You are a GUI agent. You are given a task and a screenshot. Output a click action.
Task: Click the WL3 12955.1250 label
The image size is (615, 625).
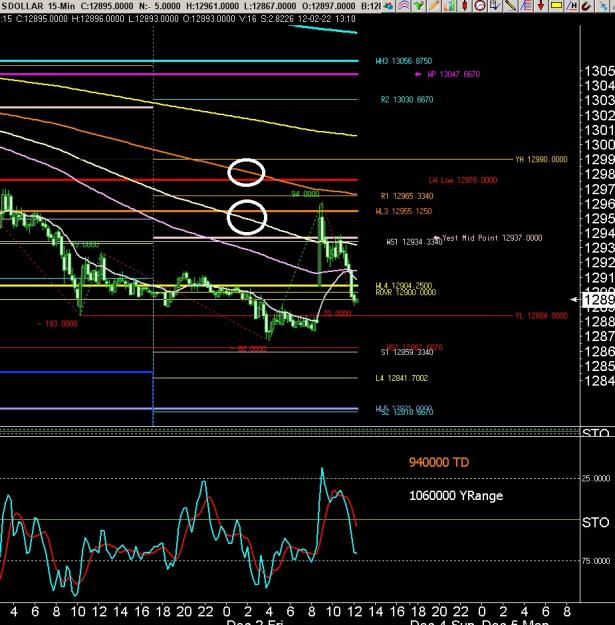(404, 211)
